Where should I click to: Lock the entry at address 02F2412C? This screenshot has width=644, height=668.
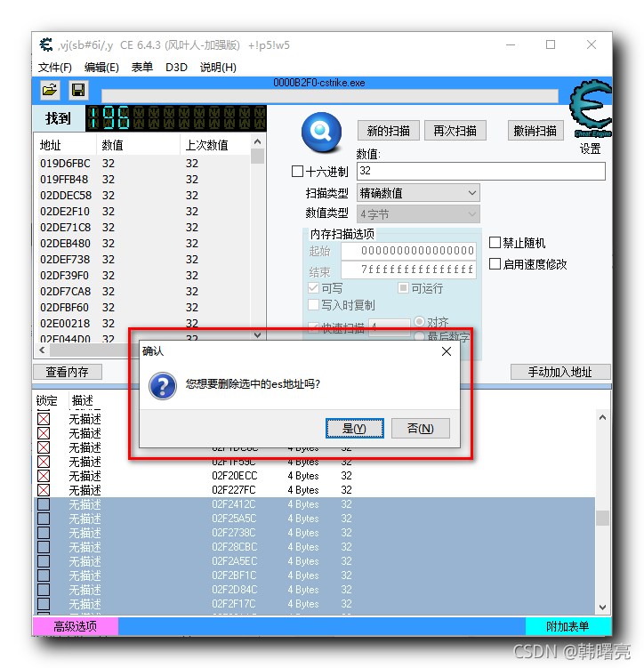(x=44, y=504)
